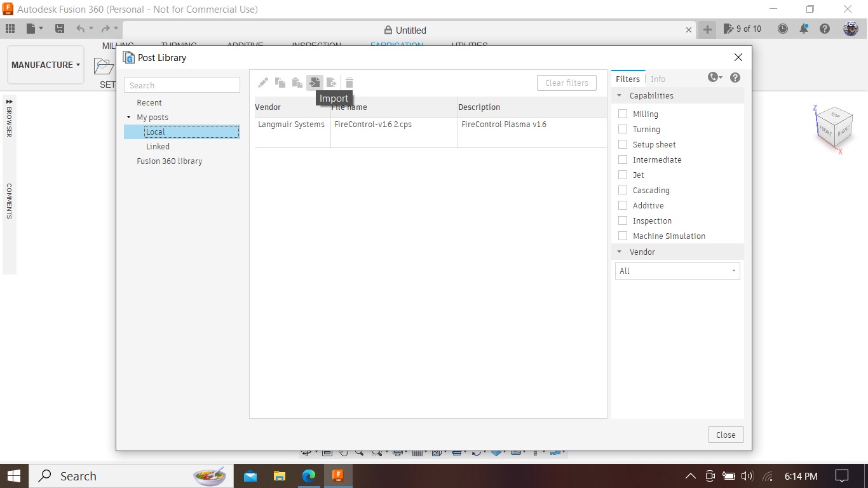Image resolution: width=868 pixels, height=488 pixels.
Task: Enable the Milling capability checkbox
Action: pyautogui.click(x=623, y=114)
